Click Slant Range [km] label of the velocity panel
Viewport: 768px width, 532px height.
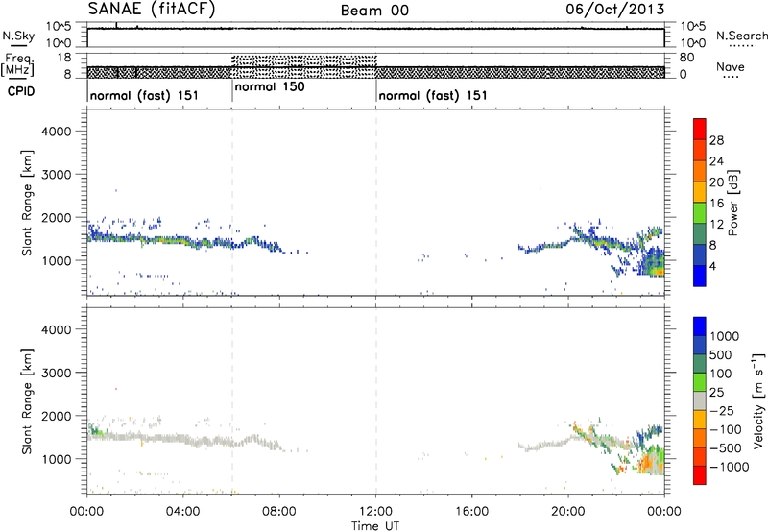[27, 400]
